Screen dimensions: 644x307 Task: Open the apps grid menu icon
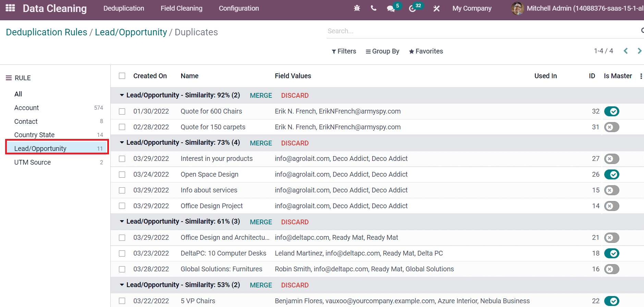(10, 8)
